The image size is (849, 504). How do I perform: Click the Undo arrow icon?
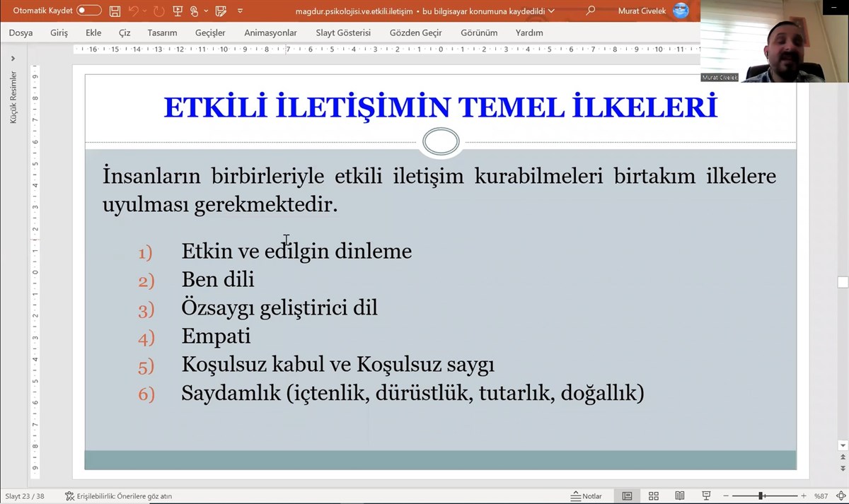pyautogui.click(x=133, y=11)
